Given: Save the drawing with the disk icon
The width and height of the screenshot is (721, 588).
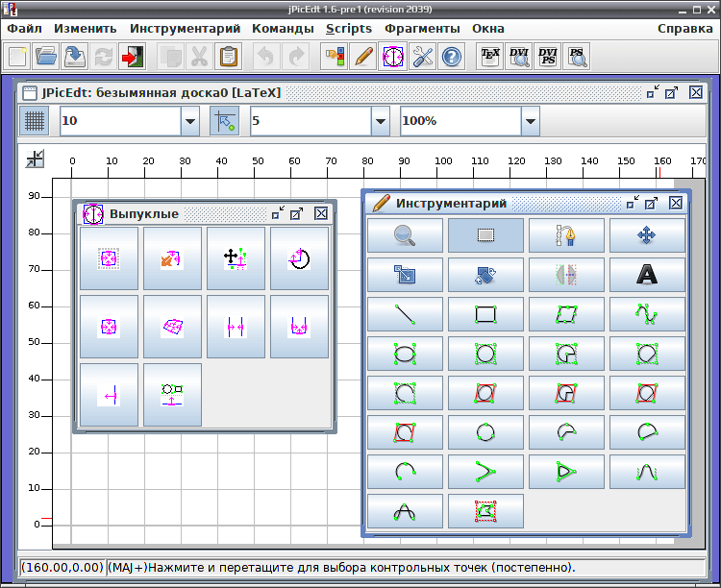Looking at the screenshot, I should coord(74,57).
